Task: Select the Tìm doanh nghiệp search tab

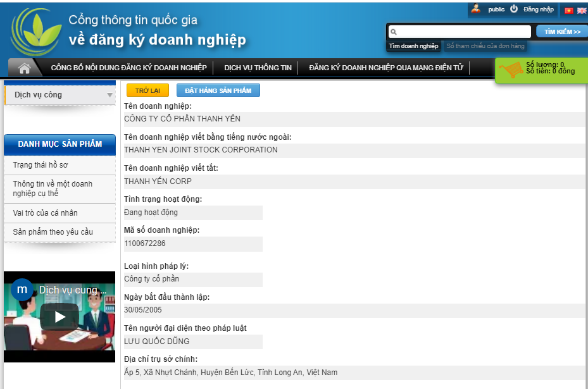Action: (413, 46)
